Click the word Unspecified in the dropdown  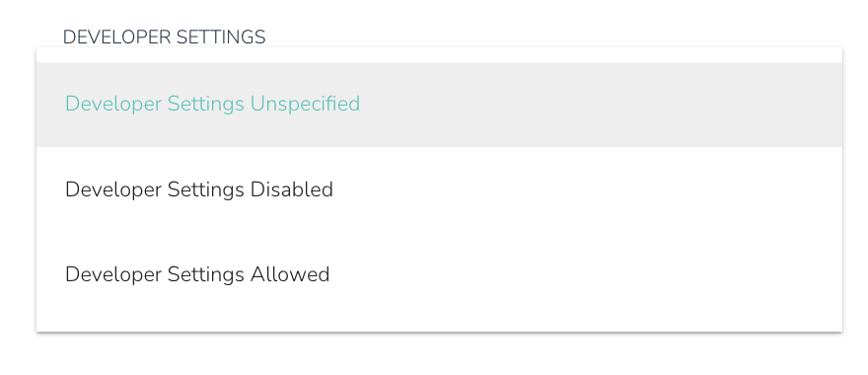tap(305, 105)
